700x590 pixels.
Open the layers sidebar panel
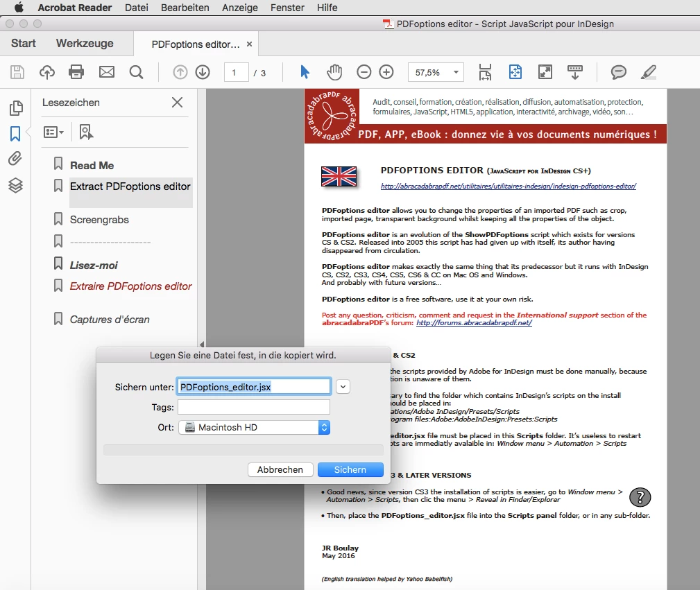pos(16,185)
